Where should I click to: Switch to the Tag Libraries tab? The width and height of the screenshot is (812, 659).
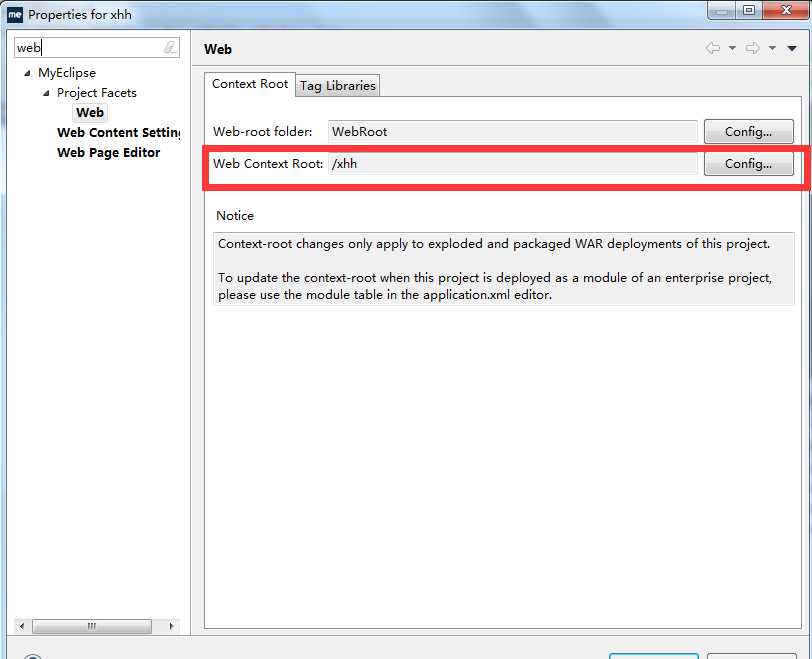pos(338,85)
